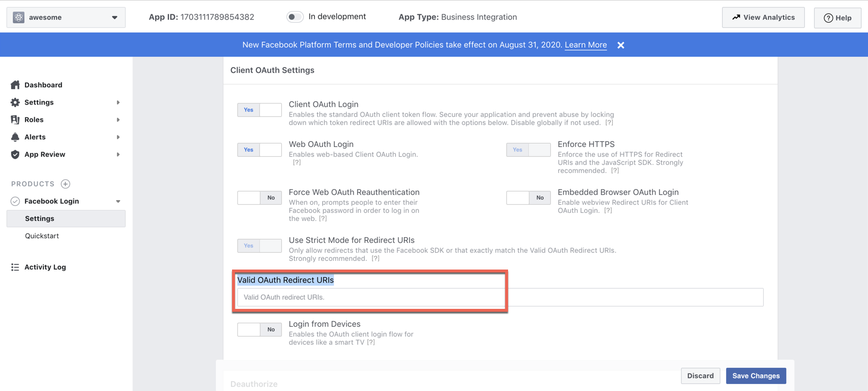Click the Facebook Login checkmark icon
The image size is (868, 391).
click(x=15, y=201)
